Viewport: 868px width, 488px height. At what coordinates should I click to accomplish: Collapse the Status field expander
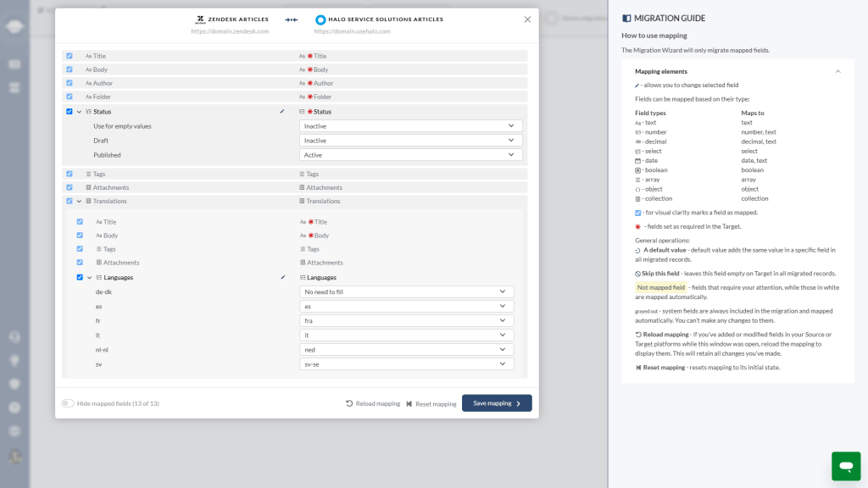pyautogui.click(x=79, y=112)
